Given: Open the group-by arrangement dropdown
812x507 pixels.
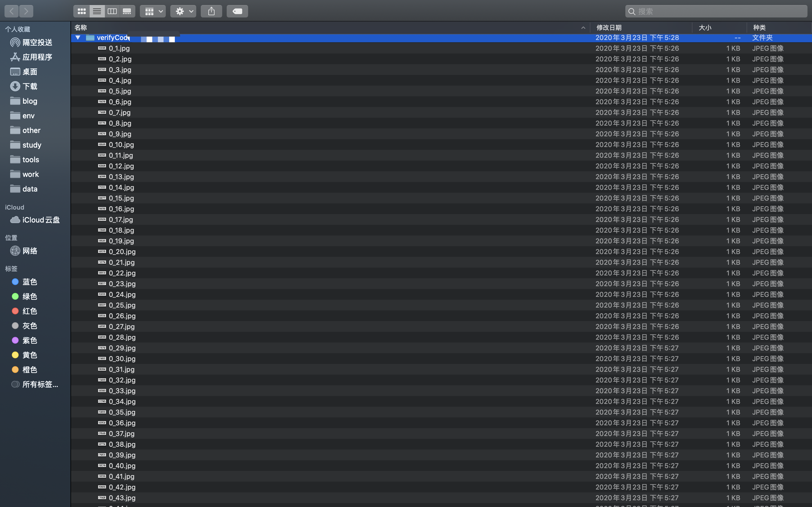Looking at the screenshot, I should (153, 11).
